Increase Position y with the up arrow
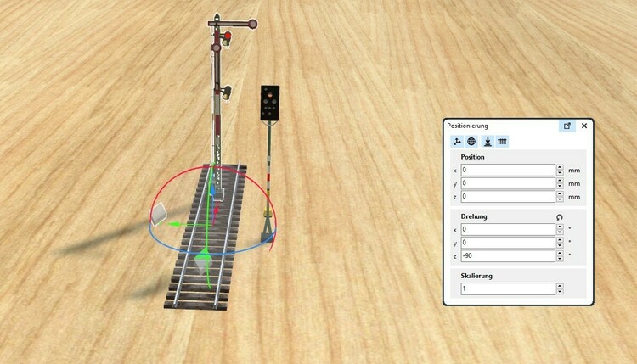Viewport: 637px width, 364px height. point(560,181)
